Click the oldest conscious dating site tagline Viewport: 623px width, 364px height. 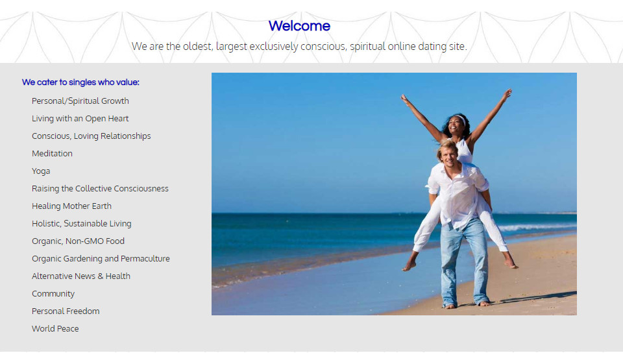click(x=299, y=47)
